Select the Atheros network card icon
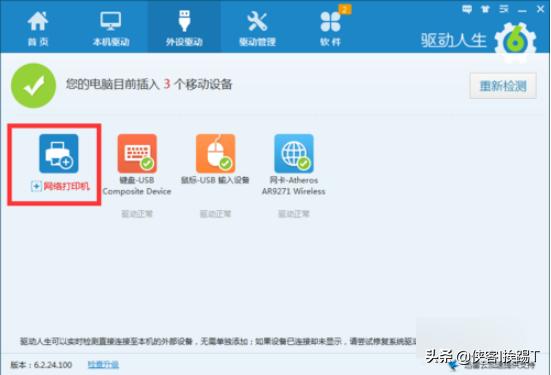The width and height of the screenshot is (551, 375). pos(294,153)
